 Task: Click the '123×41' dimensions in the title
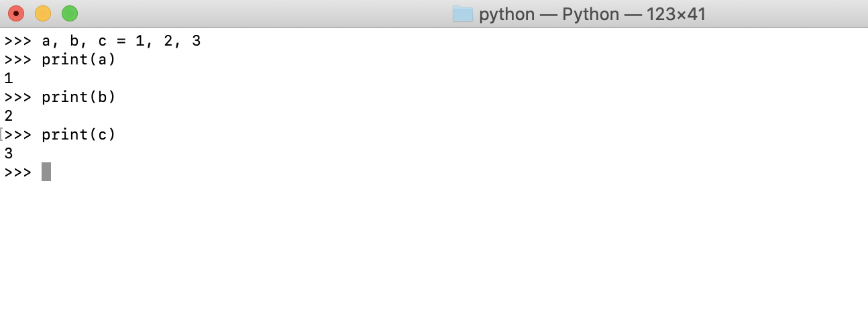[676, 14]
